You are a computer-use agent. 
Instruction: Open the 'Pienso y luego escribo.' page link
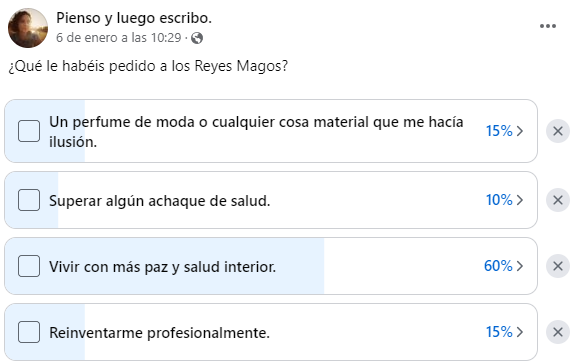tap(134, 18)
